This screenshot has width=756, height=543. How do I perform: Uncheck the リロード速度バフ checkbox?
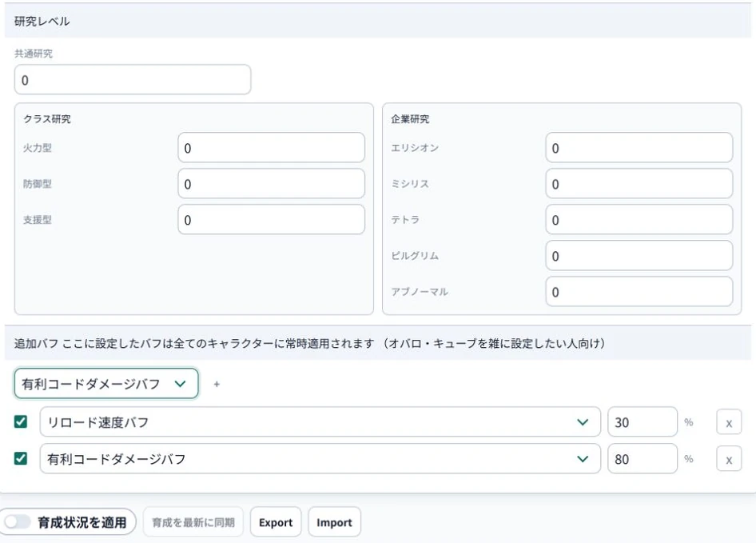(21, 422)
